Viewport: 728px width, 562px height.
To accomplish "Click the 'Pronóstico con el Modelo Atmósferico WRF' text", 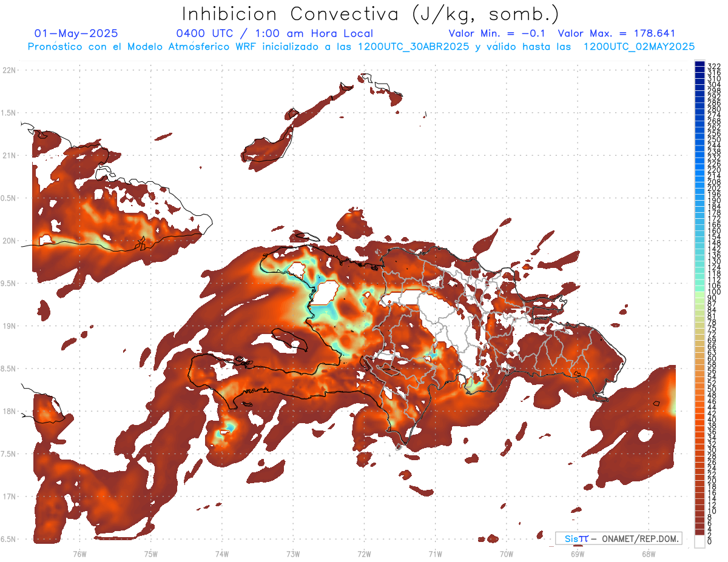I will [144, 46].
